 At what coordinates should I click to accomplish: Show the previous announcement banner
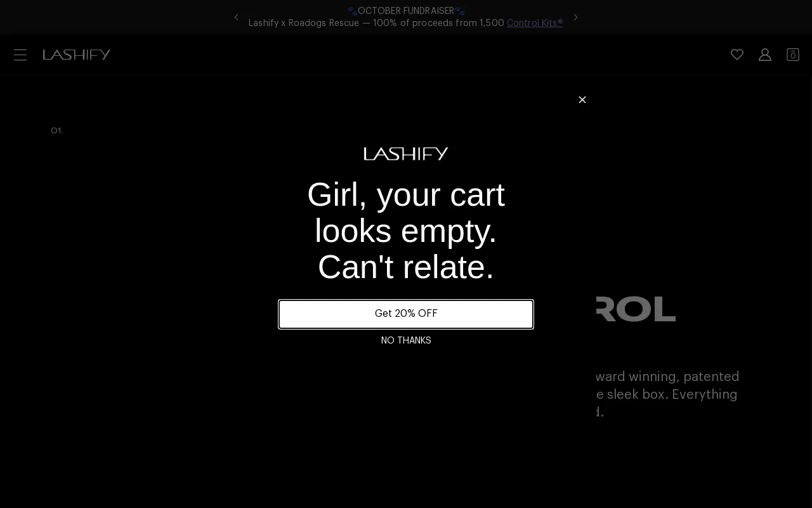pos(237,17)
